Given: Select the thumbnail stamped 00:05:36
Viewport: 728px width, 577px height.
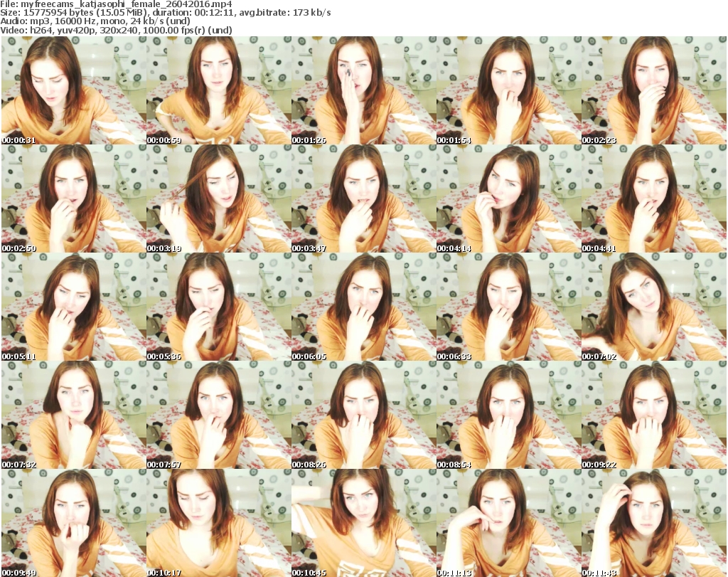Looking at the screenshot, I should (x=219, y=307).
